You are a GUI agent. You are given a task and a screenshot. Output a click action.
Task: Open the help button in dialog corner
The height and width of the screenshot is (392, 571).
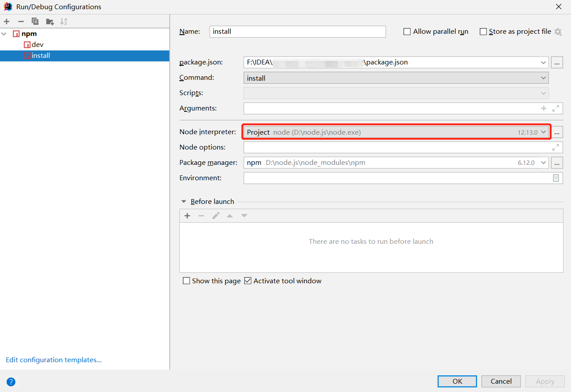pos(11,381)
